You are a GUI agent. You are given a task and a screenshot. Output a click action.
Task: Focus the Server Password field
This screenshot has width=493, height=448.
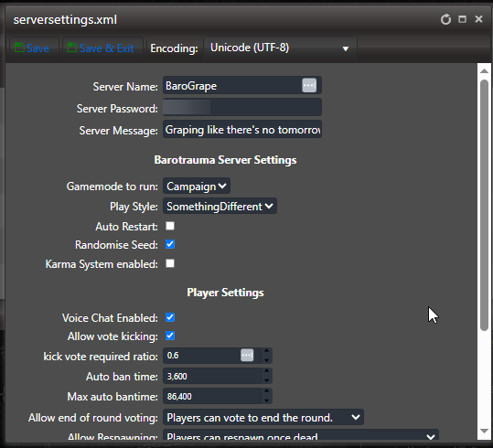pyautogui.click(x=242, y=108)
